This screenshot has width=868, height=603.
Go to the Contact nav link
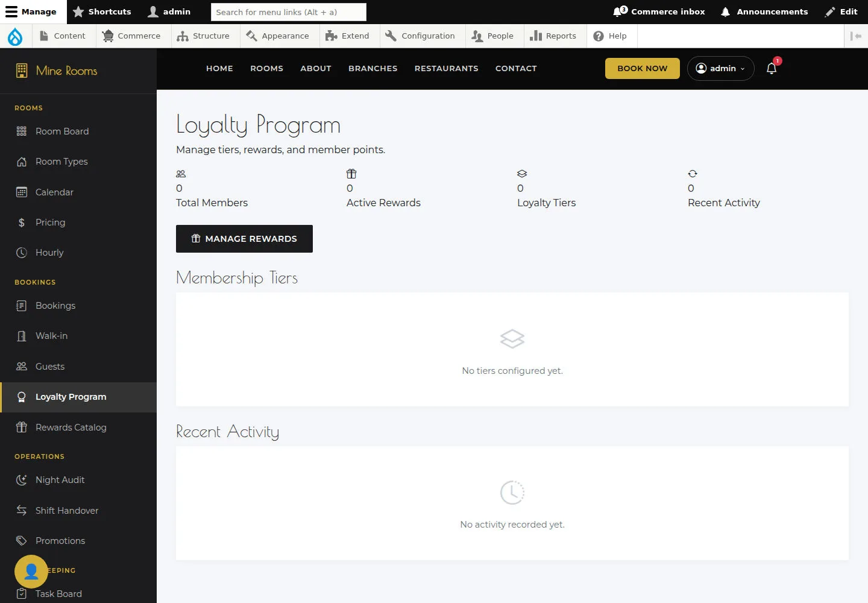[516, 68]
